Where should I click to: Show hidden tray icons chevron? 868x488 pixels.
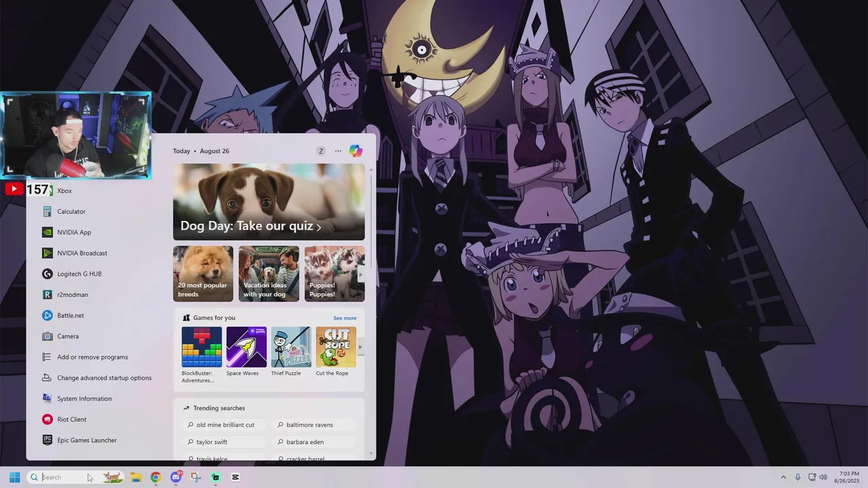pyautogui.click(x=783, y=477)
